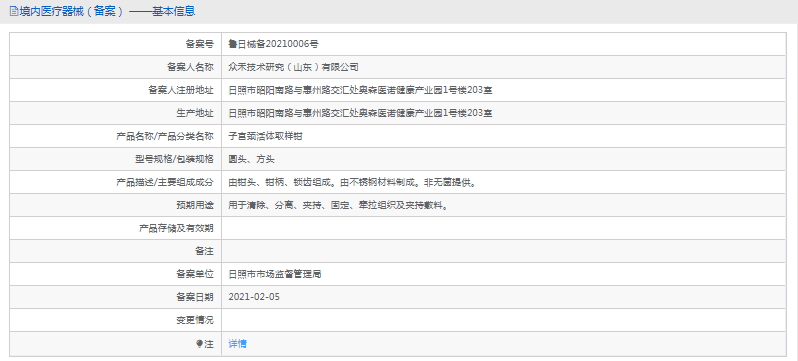Click the filing date 2021-02-05

pos(254,297)
